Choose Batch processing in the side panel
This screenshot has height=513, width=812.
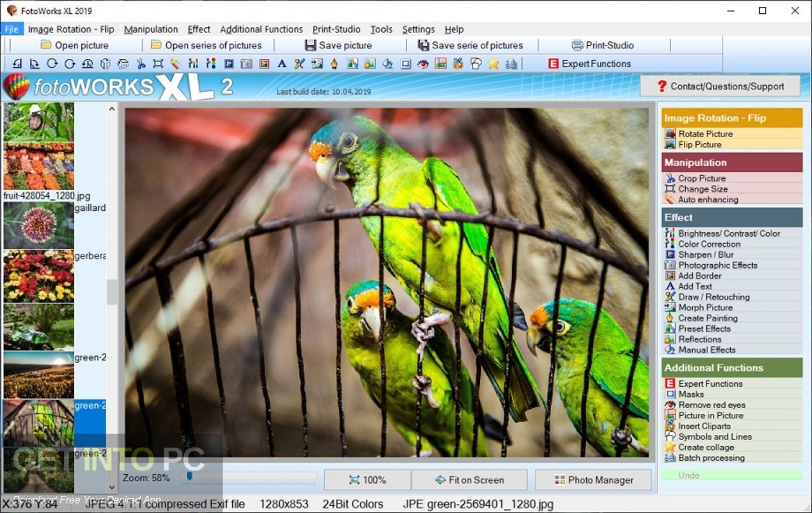pyautogui.click(x=711, y=458)
